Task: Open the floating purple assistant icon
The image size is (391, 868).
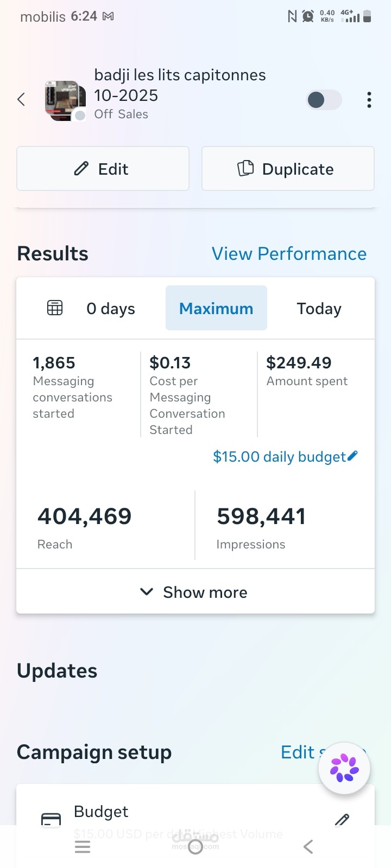Action: pos(344,768)
